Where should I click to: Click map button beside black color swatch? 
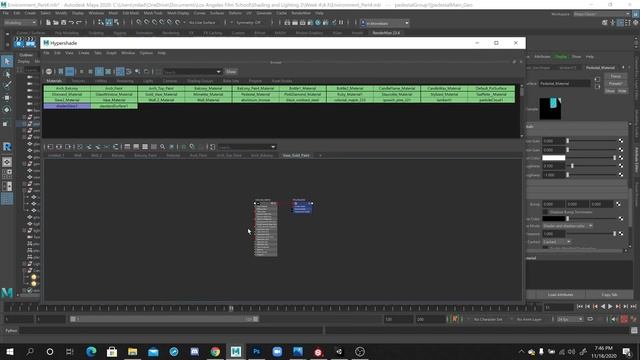621,219
